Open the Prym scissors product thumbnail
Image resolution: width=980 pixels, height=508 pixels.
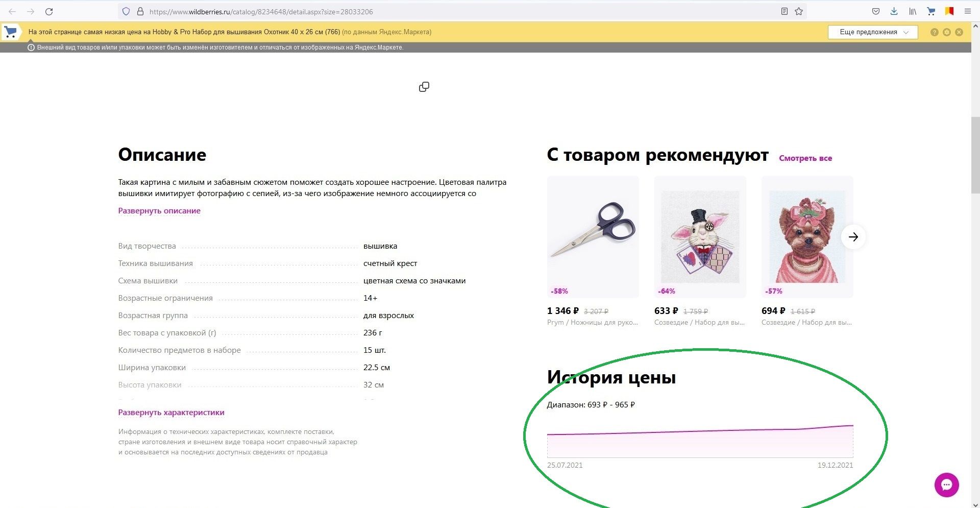(x=593, y=236)
